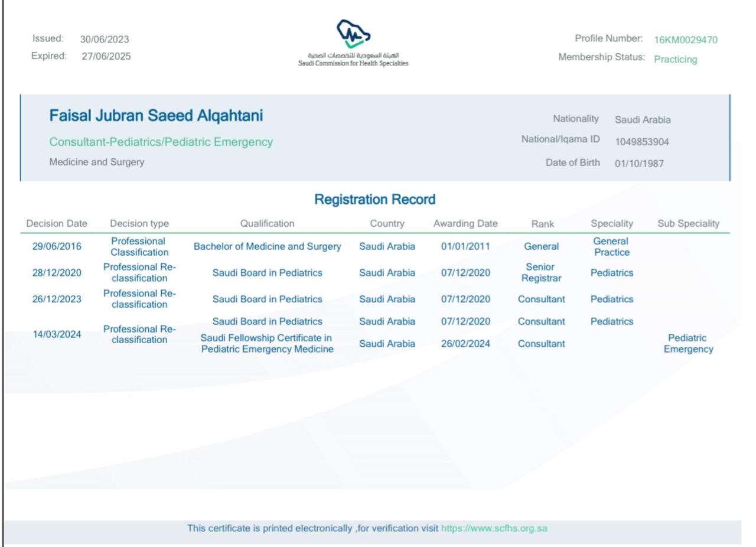Open the https://www.scfhs.org.sa verification link

[x=494, y=529]
